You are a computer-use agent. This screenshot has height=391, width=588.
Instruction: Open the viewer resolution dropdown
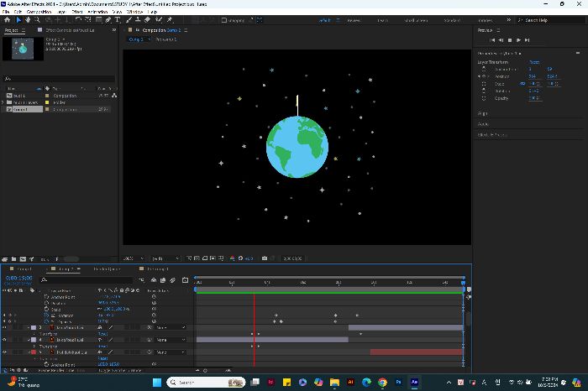[x=165, y=258]
